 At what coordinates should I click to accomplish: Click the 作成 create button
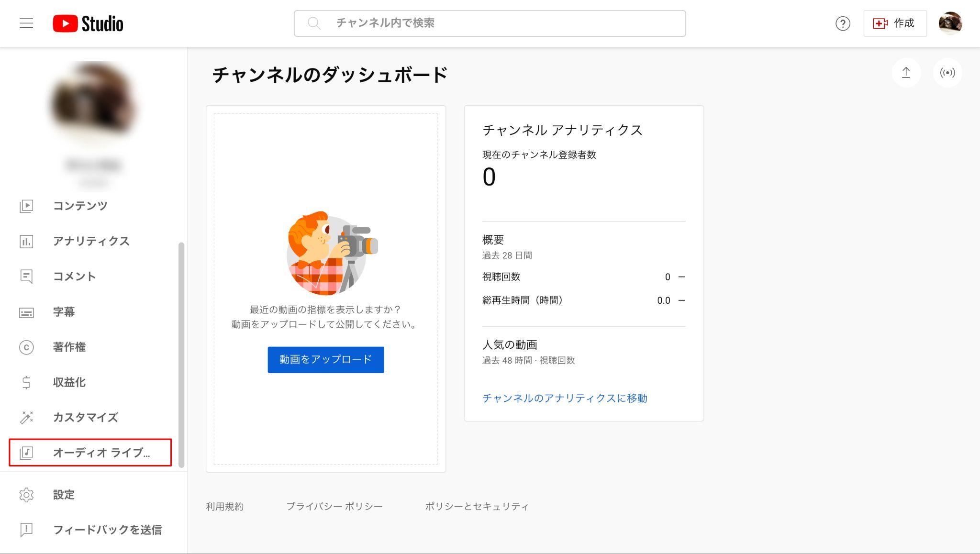coord(895,23)
